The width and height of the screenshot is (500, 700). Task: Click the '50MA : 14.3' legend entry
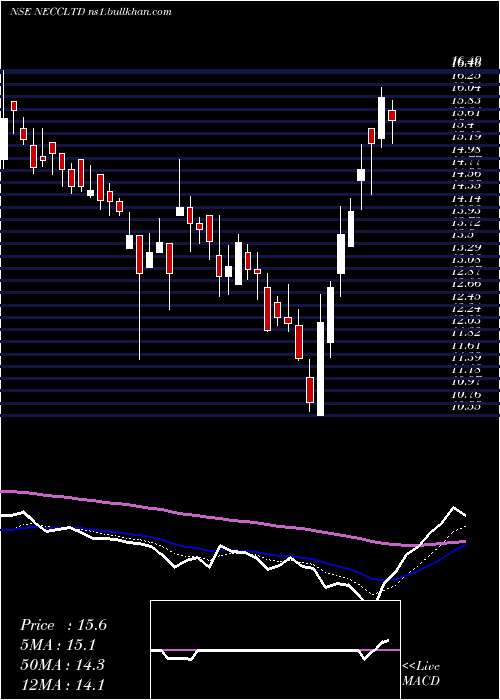tap(62, 664)
